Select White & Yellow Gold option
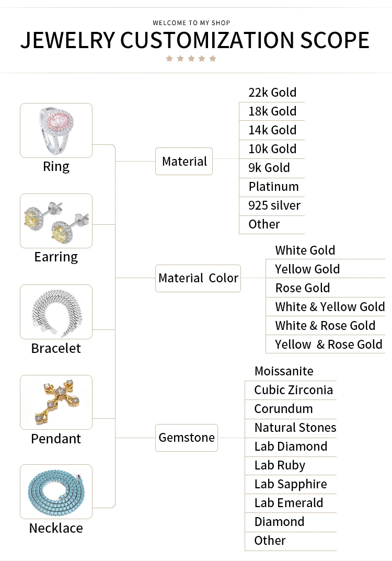The image size is (392, 561). point(330,307)
